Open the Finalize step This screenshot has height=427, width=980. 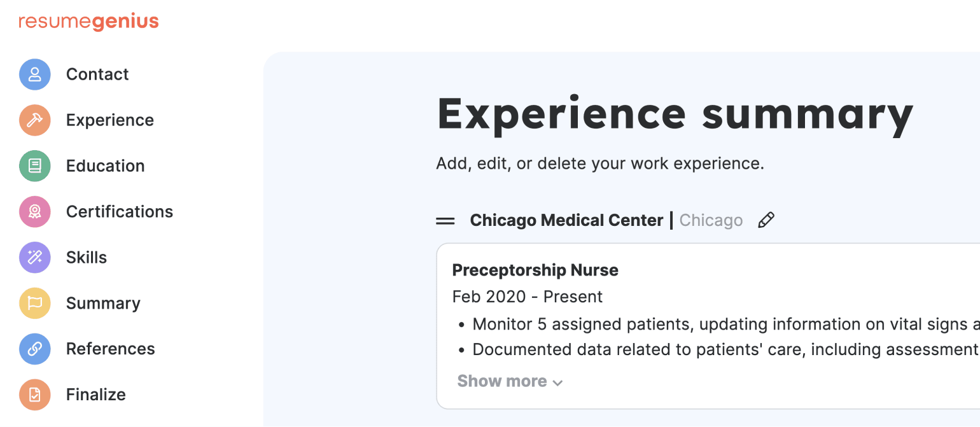[x=95, y=395]
